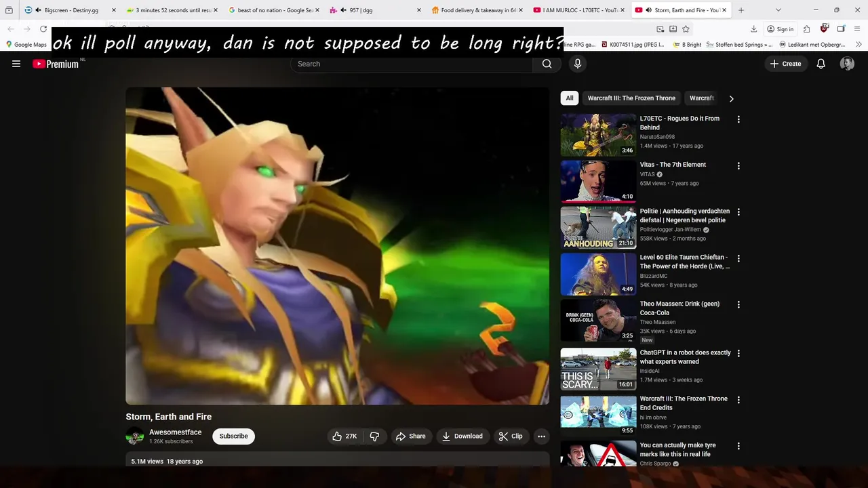Click the Storm, Earth and Fire video player
The image size is (868, 488).
(x=337, y=246)
